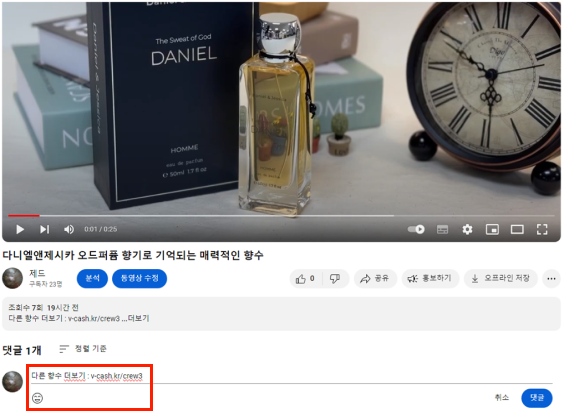Open the more actions three-dot menu
Viewport: 564px width, 417px height.
(x=551, y=278)
